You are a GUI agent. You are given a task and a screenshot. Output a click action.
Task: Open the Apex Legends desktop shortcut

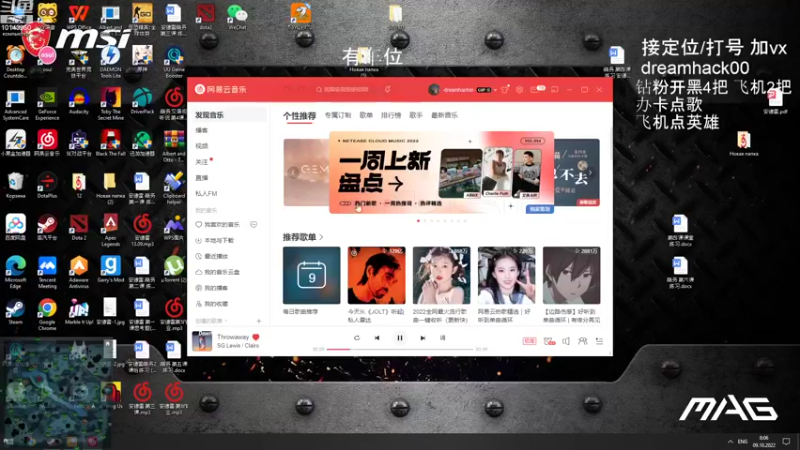click(x=110, y=230)
